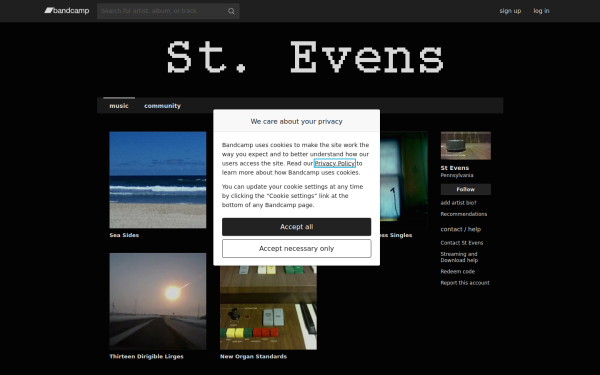Screen dimensions: 600x375
Task: Click Report this account
Action: click(x=465, y=283)
